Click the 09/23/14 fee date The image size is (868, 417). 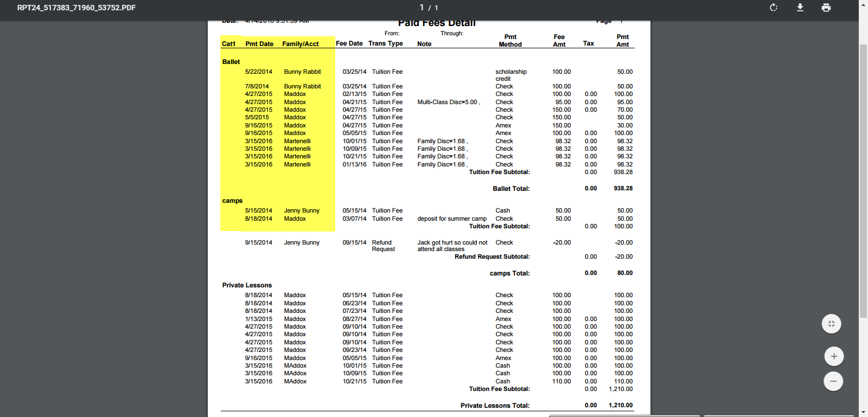click(x=354, y=350)
